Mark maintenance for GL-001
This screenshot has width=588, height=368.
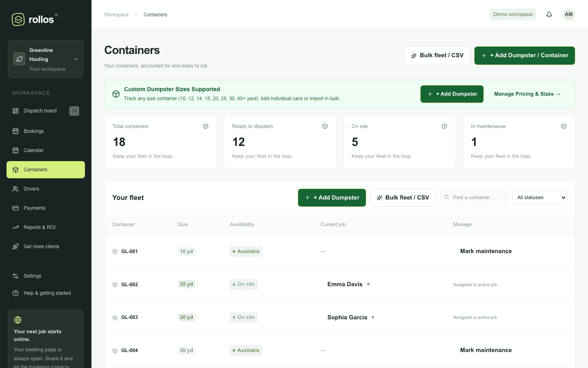point(486,251)
